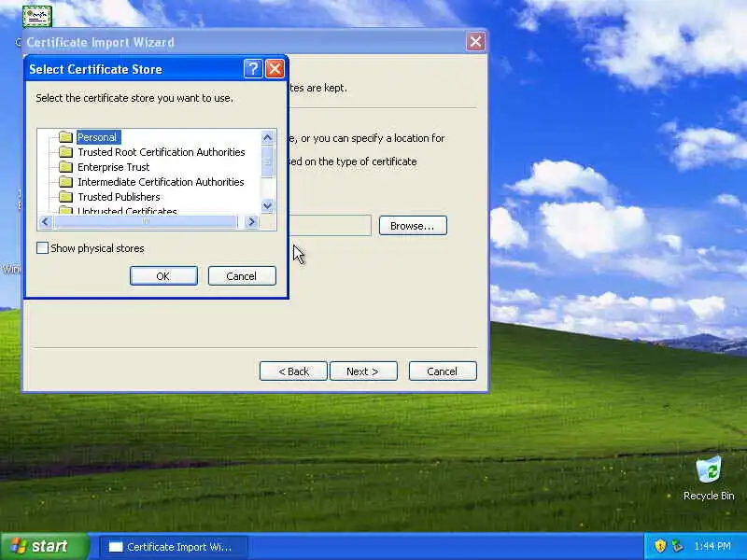Click the store list scroll left arrow
The height and width of the screenshot is (560, 747).
pos(46,221)
